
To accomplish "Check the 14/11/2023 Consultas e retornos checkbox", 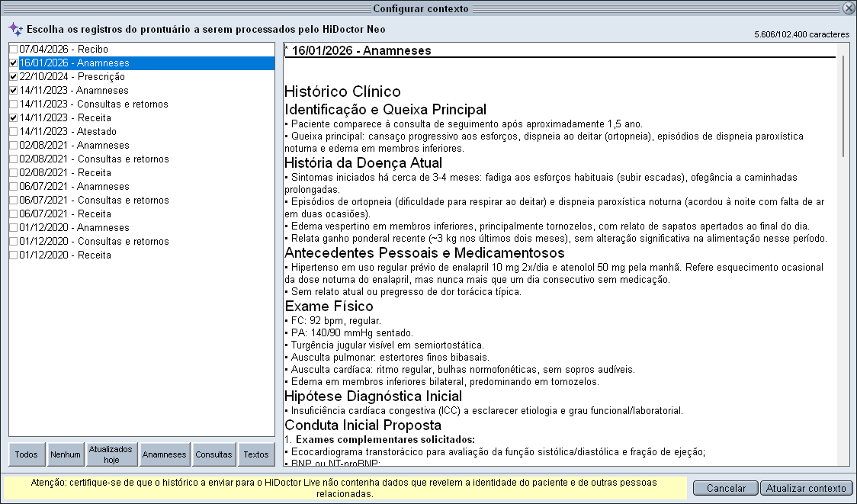I will pyautogui.click(x=14, y=104).
